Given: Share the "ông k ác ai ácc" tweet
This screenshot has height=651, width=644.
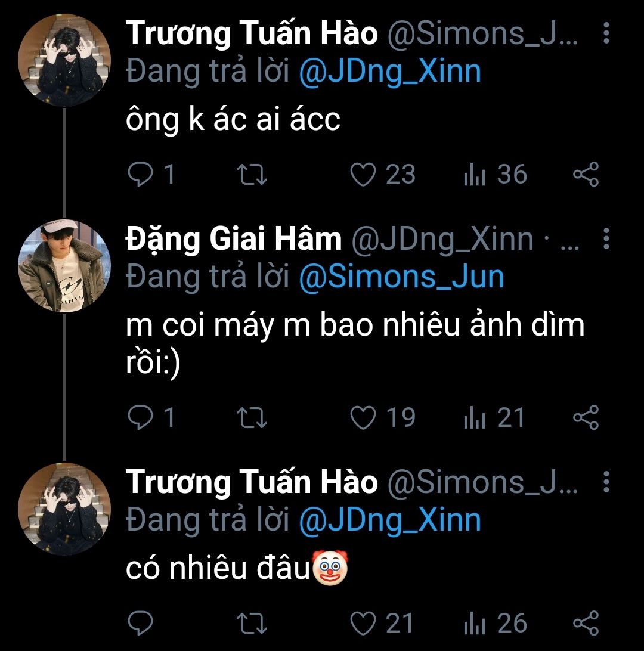Looking at the screenshot, I should click(x=586, y=175).
